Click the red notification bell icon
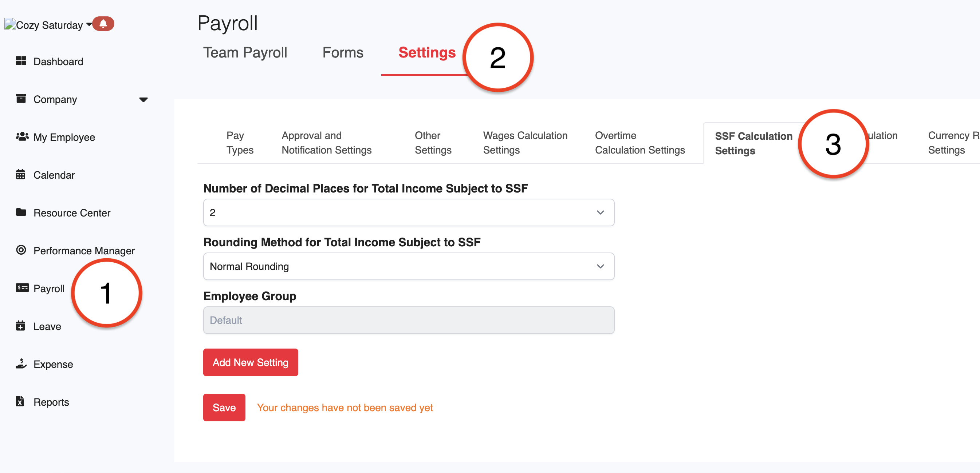The height and width of the screenshot is (473, 980). coord(103,24)
